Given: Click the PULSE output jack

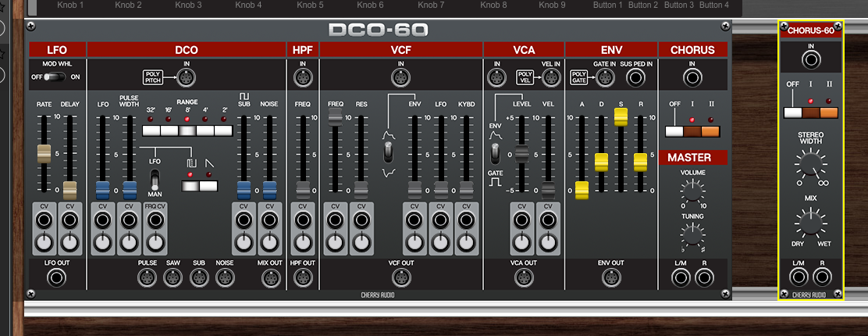Looking at the screenshot, I should (x=146, y=277).
